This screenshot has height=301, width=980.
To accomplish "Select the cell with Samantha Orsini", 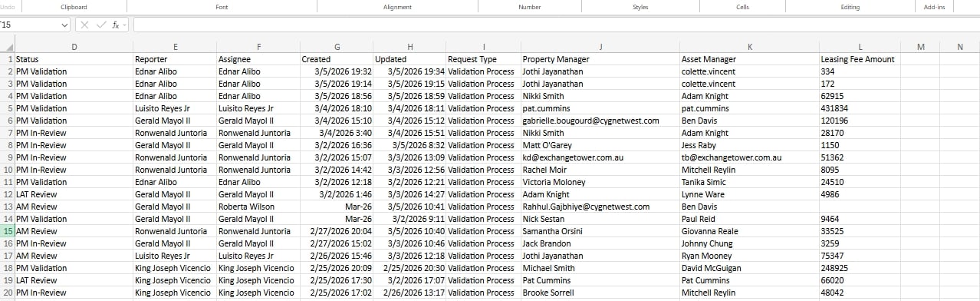I will click(600, 231).
